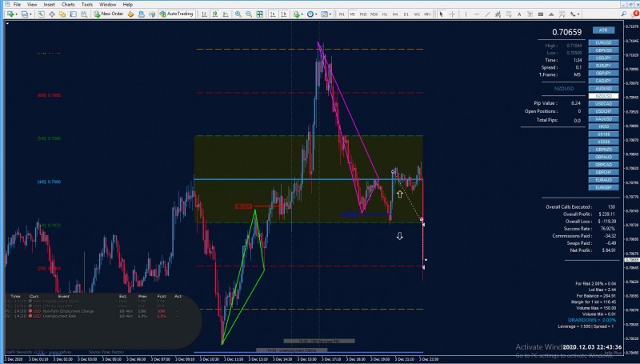This screenshot has height=364, width=640.
Task: Select the MN timeframe
Action: [x=427, y=14]
